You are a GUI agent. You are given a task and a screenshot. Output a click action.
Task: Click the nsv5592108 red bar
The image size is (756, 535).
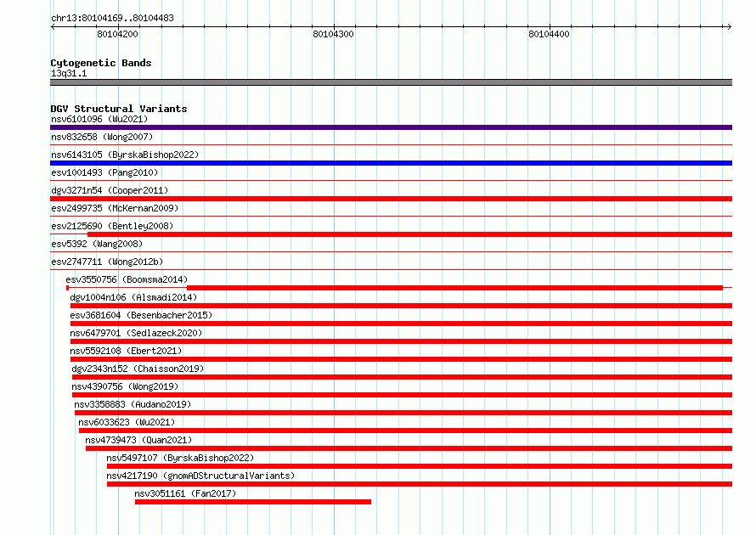[x=401, y=359]
